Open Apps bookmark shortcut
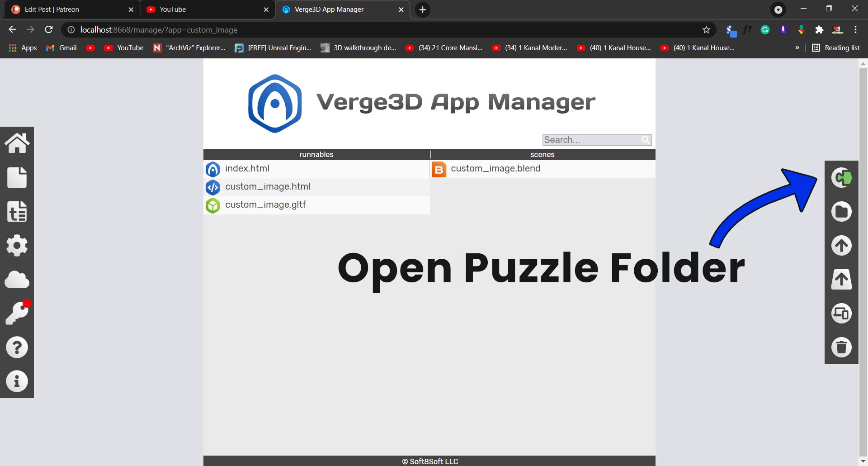Image resolution: width=868 pixels, height=466 pixels. 23,48
